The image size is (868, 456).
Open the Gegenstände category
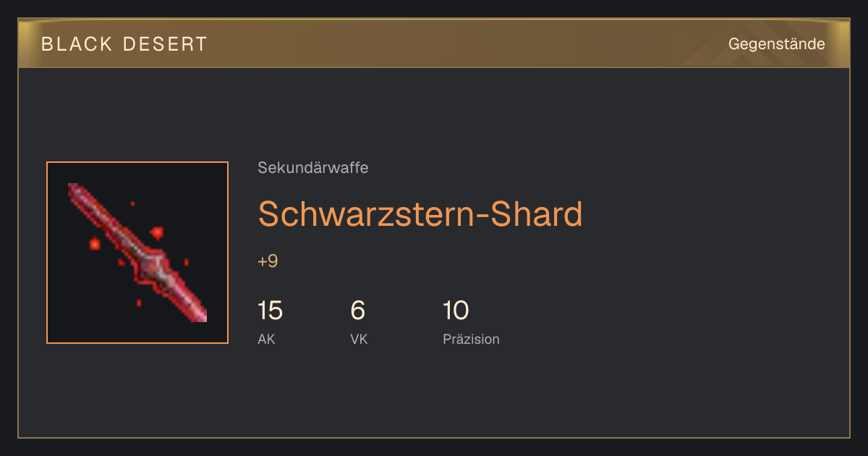coord(777,44)
